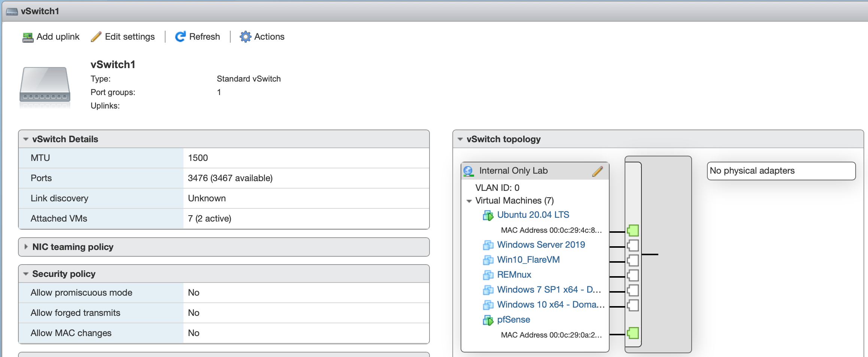
Task: Click Add uplink button label
Action: (x=58, y=37)
